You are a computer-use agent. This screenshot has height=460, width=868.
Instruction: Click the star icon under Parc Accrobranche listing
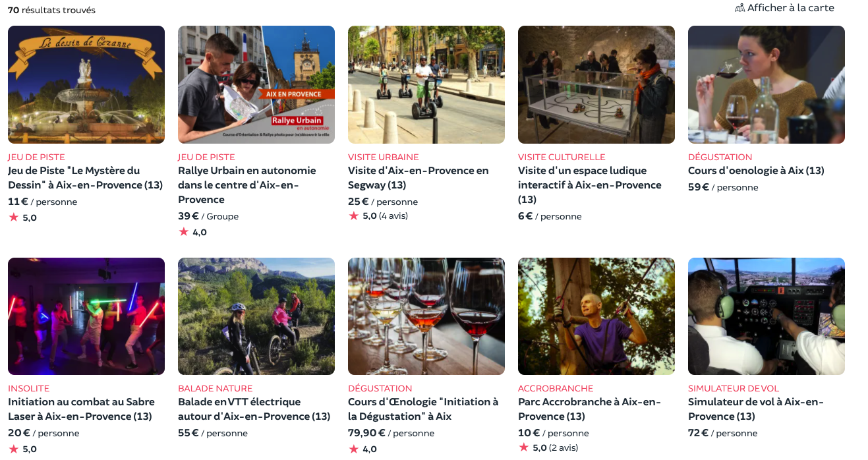(523, 447)
